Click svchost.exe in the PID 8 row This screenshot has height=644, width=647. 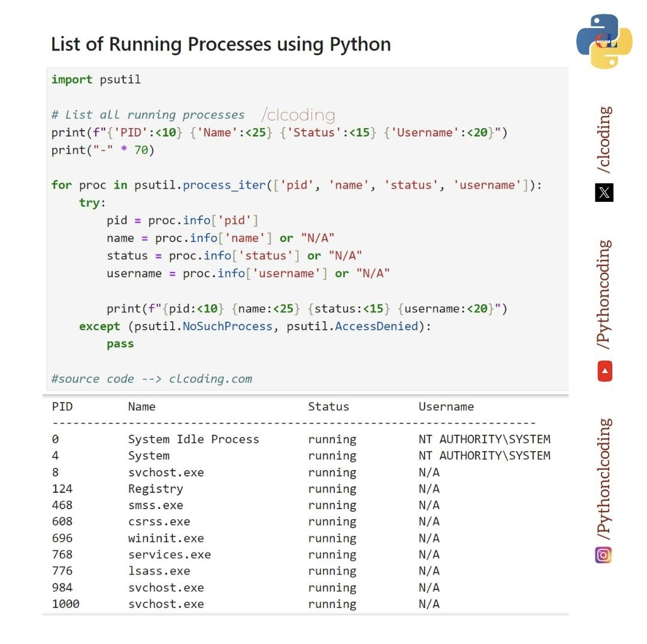coord(166,473)
